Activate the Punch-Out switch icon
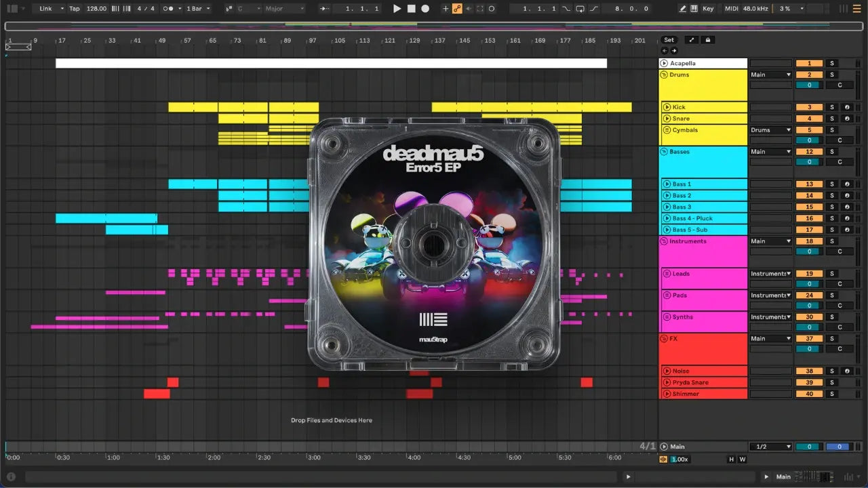Screen dimensions: 868x488 tap(595, 9)
